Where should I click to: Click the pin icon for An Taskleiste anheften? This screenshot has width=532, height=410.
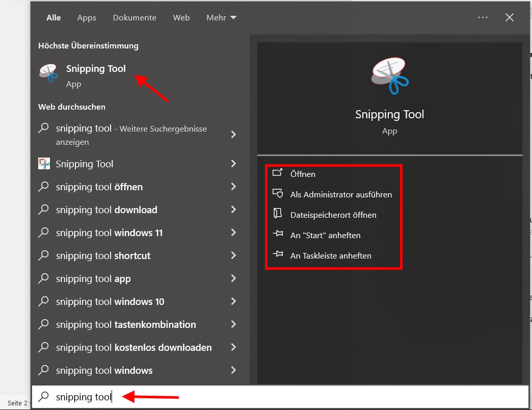pyautogui.click(x=278, y=254)
